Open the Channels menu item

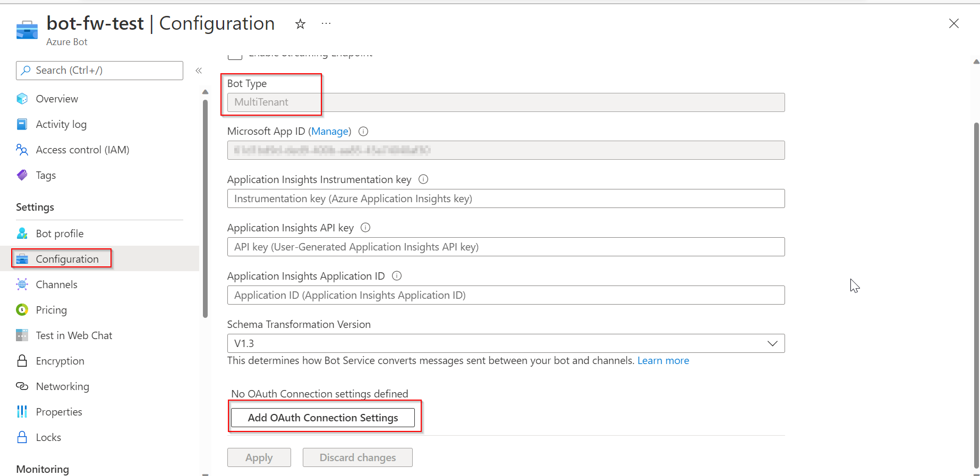coord(56,284)
